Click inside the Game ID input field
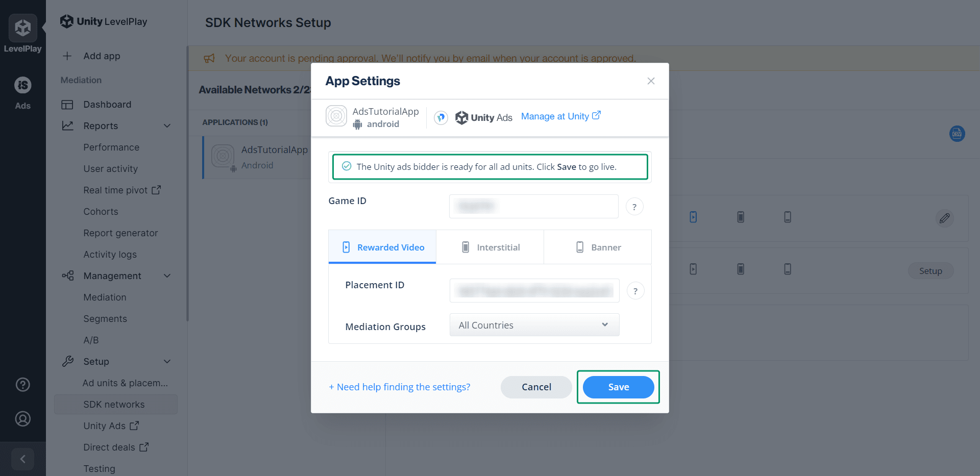 click(x=533, y=206)
